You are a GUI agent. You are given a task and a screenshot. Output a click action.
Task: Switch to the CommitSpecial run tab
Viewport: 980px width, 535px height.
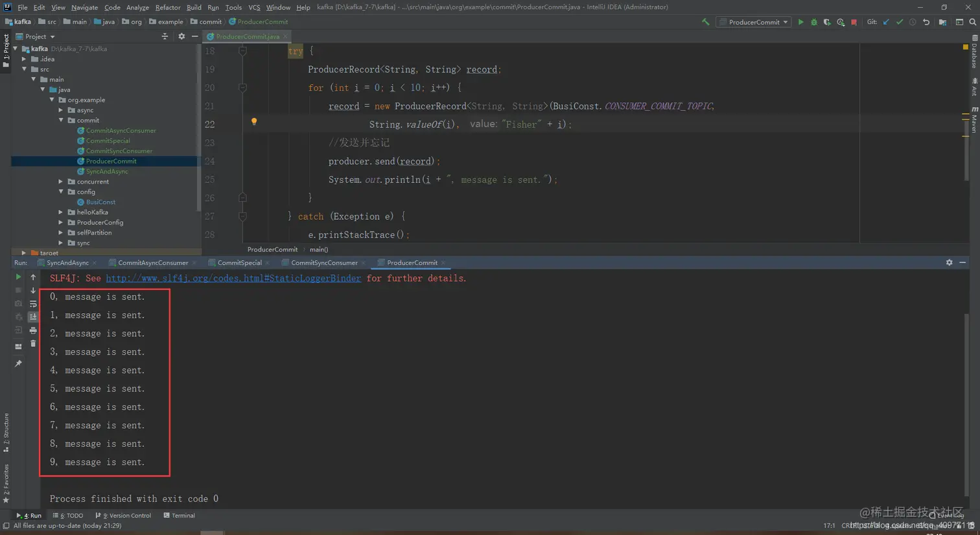pyautogui.click(x=239, y=263)
